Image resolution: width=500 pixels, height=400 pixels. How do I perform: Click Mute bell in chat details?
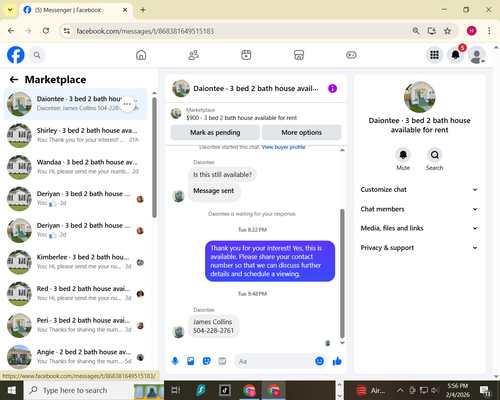tap(403, 155)
